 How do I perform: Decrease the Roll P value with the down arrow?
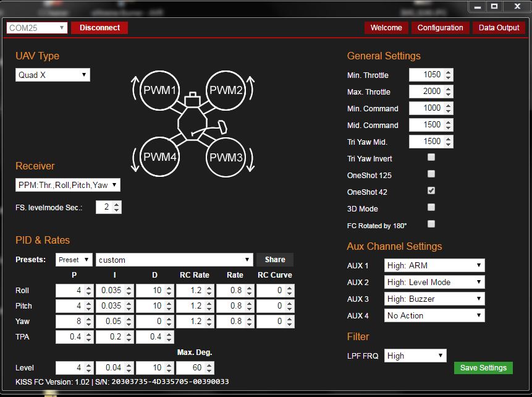point(89,293)
